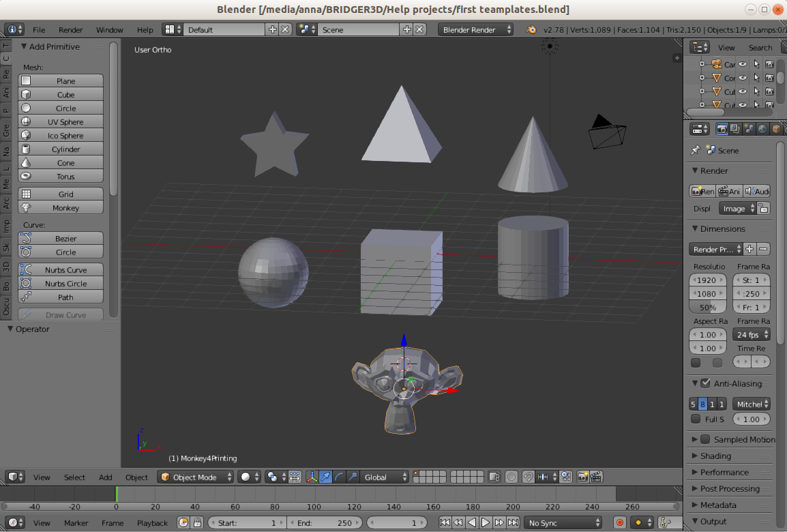787x532 pixels.
Task: Click the OpenGL render animation clapper icon
Action: [x=596, y=477]
